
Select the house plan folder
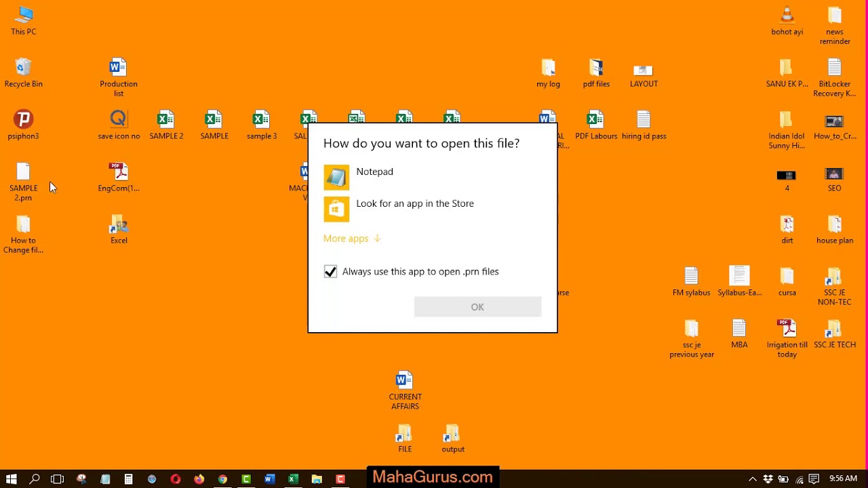point(835,230)
